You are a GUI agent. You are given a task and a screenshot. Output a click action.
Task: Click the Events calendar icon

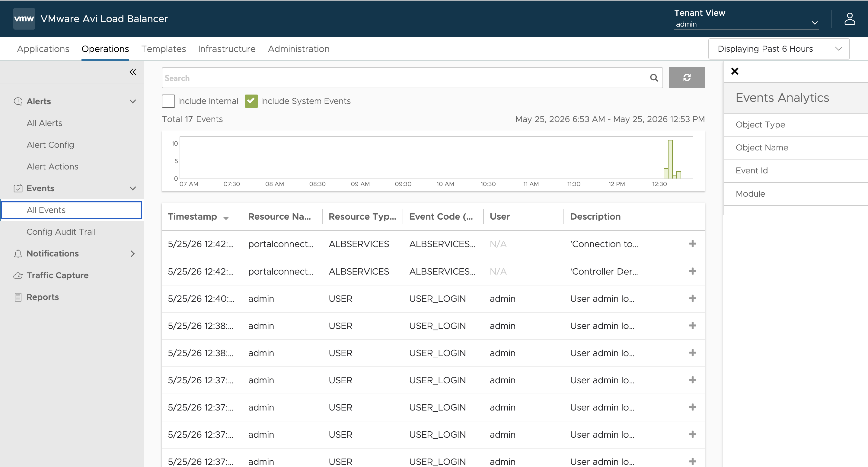(18, 188)
